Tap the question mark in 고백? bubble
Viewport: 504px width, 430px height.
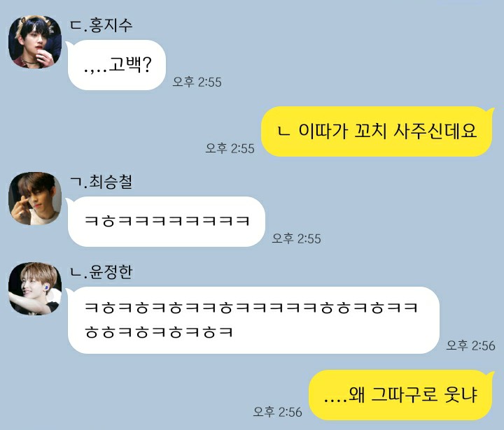(146, 65)
